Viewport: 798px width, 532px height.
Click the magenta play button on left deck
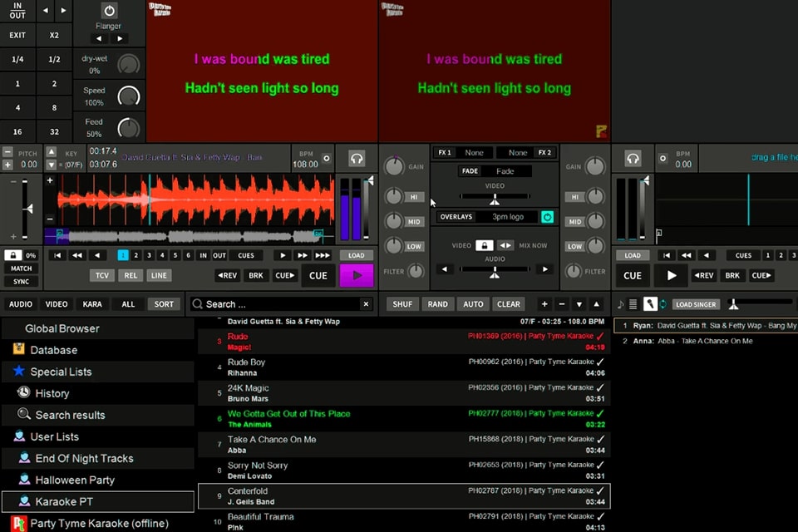(357, 275)
